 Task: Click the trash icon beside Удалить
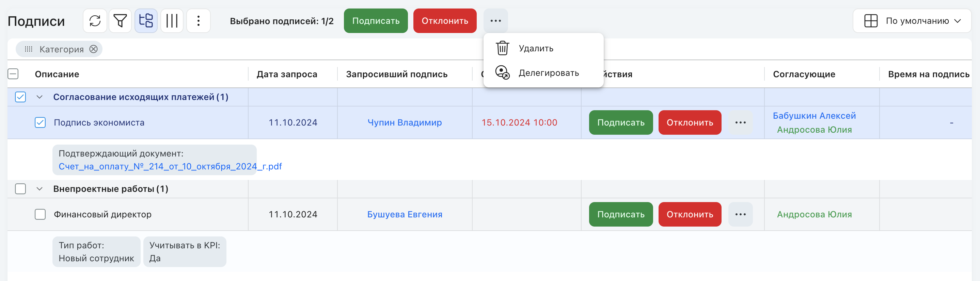click(502, 48)
